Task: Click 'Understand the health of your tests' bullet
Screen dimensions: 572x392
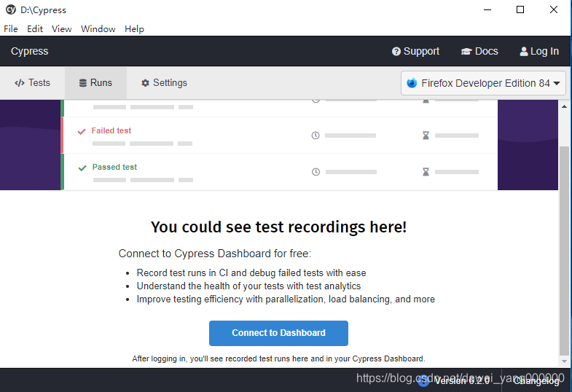Action: pos(248,286)
